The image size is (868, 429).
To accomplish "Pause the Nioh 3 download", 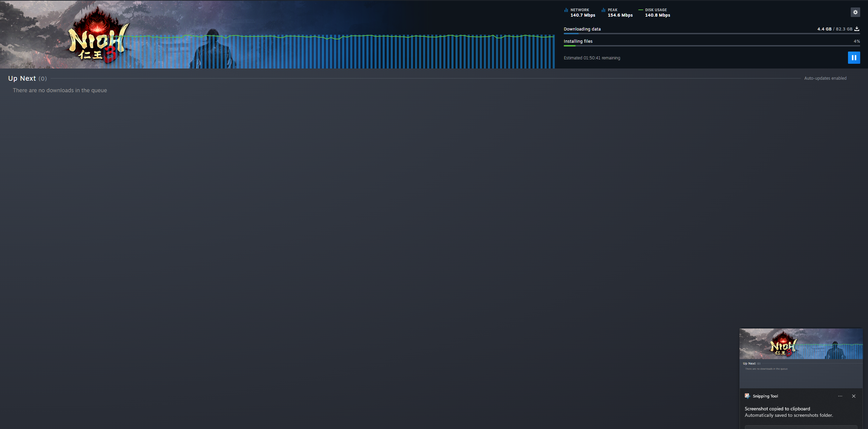I will click(853, 58).
